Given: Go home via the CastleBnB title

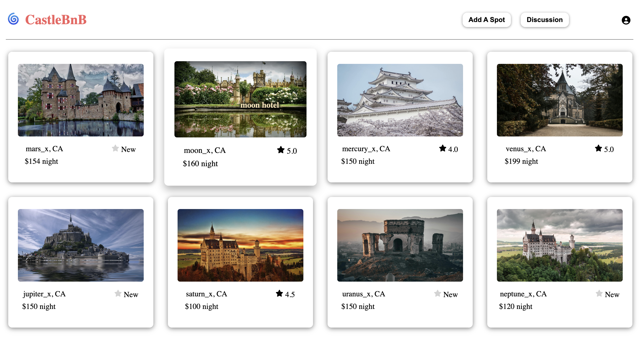Looking at the screenshot, I should tap(56, 20).
